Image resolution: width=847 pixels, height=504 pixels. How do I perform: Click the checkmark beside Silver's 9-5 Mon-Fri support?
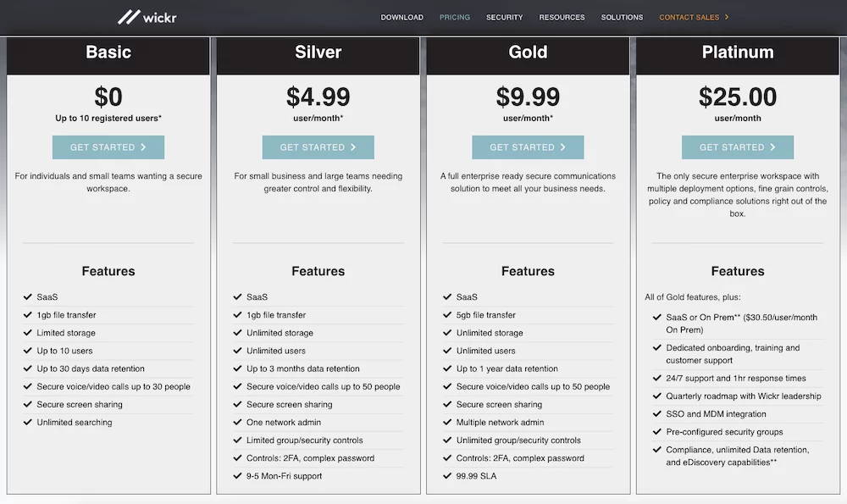pos(237,476)
